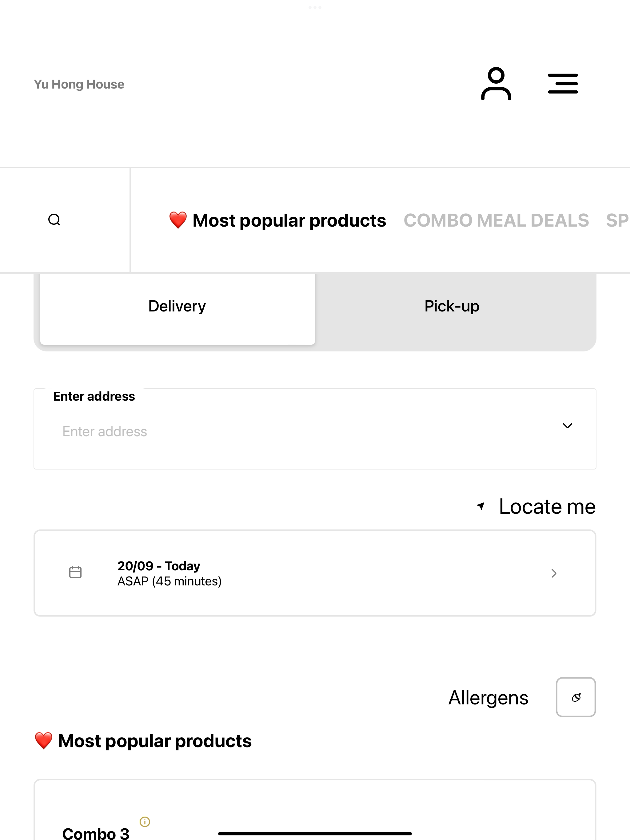
Task: Open the user account profile icon
Action: [x=496, y=84]
